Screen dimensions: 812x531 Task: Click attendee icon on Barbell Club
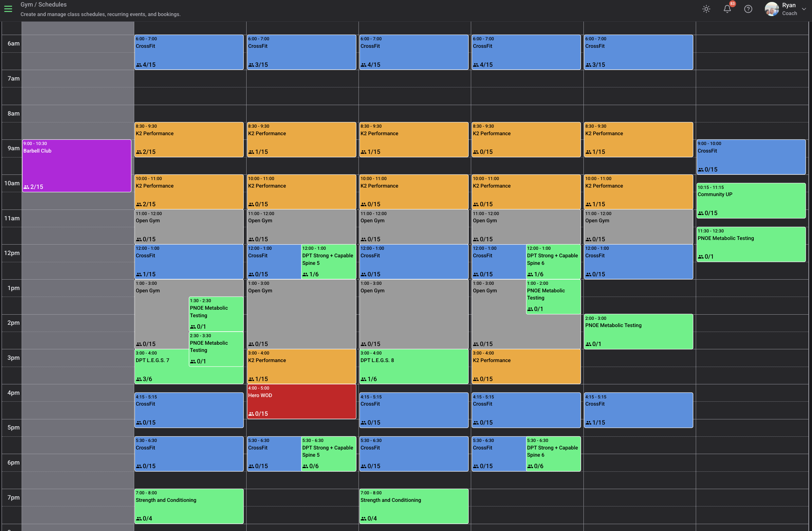[26, 187]
